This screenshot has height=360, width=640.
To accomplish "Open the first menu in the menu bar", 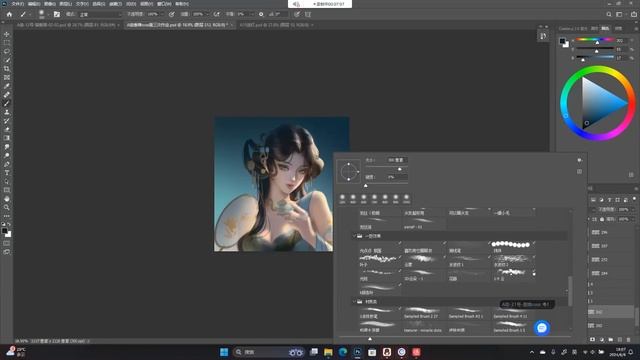I will click(x=17, y=4).
